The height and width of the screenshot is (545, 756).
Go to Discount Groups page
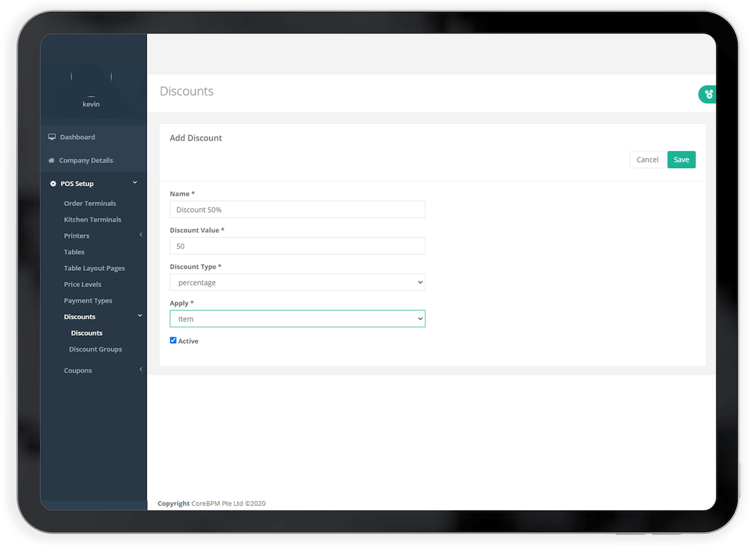tap(95, 349)
